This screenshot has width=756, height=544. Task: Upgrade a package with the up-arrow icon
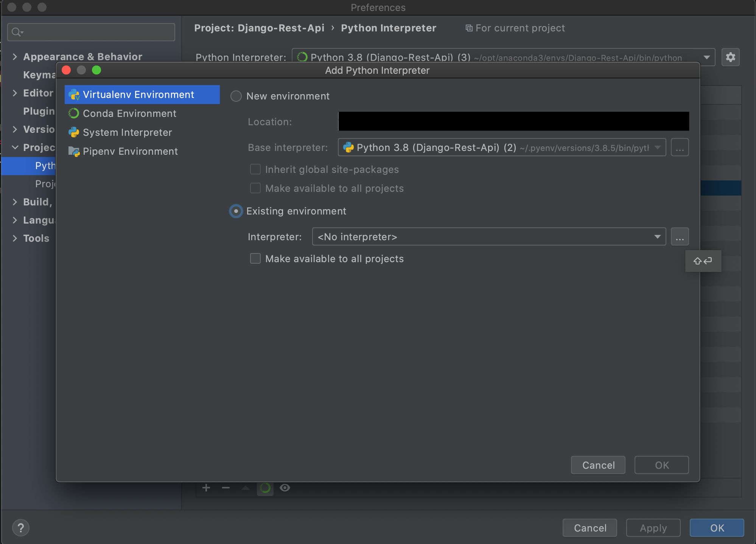[x=246, y=488]
